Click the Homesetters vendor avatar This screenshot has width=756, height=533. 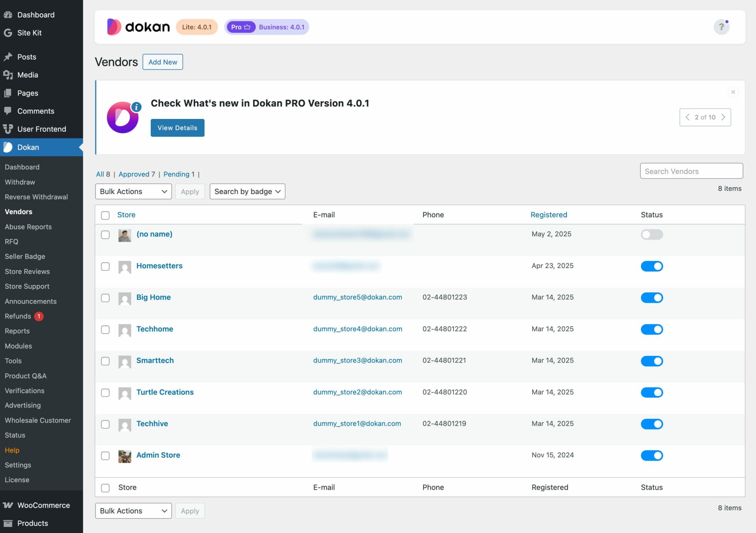124,267
